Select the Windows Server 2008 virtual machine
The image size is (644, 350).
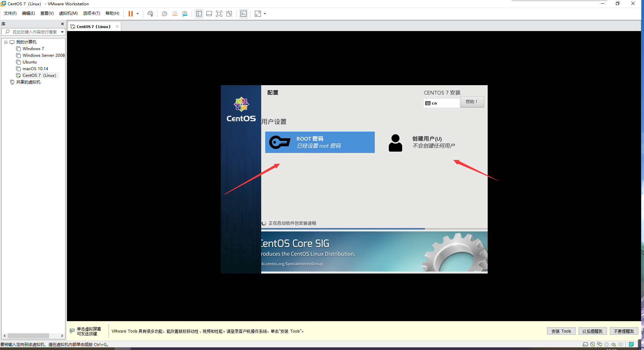click(43, 55)
